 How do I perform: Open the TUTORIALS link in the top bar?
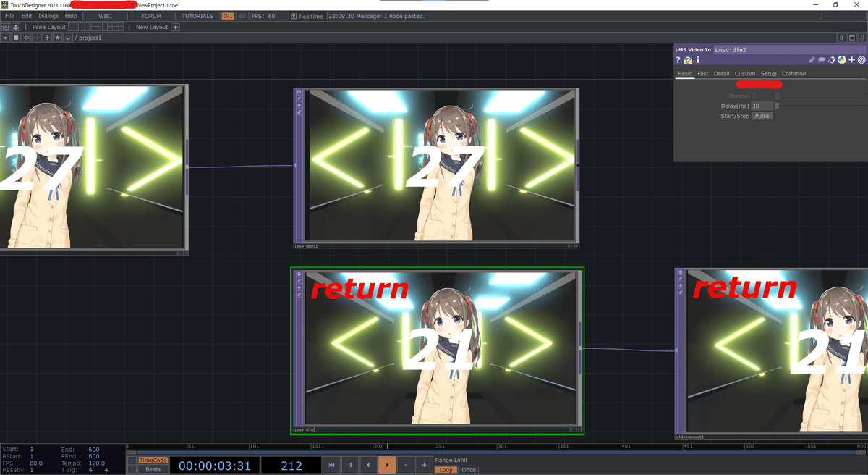tap(197, 15)
